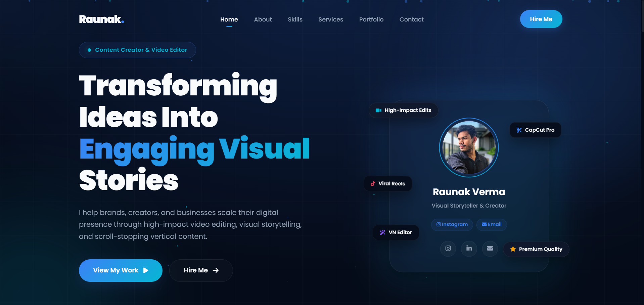Click the envelope mail circle icon
The height and width of the screenshot is (305, 644).
[490, 249]
